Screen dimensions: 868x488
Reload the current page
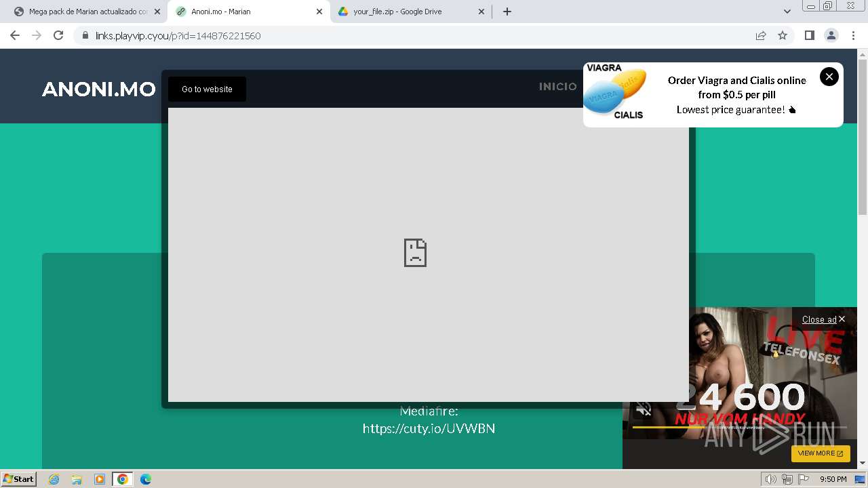point(58,35)
